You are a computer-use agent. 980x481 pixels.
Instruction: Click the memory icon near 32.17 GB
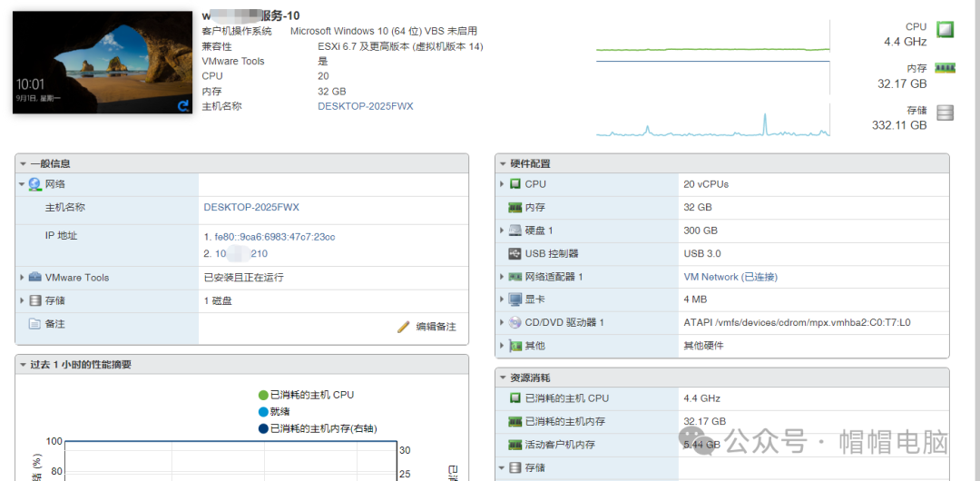pyautogui.click(x=945, y=67)
